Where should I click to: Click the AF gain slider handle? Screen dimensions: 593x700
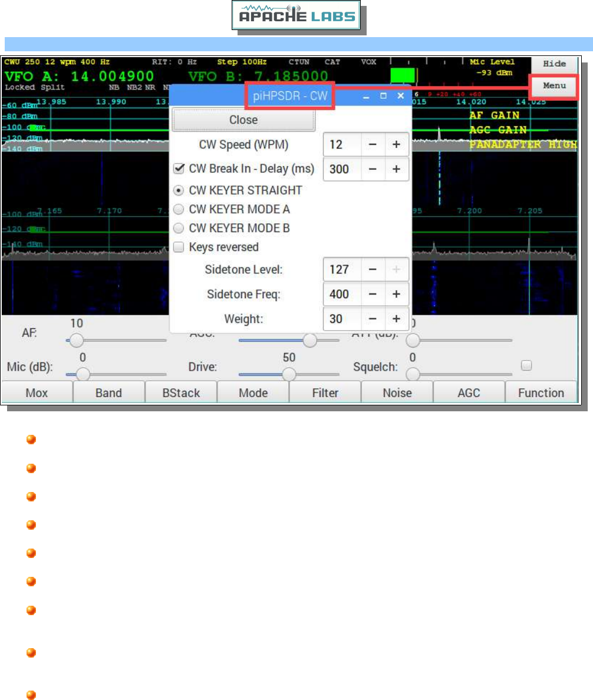pyautogui.click(x=77, y=340)
